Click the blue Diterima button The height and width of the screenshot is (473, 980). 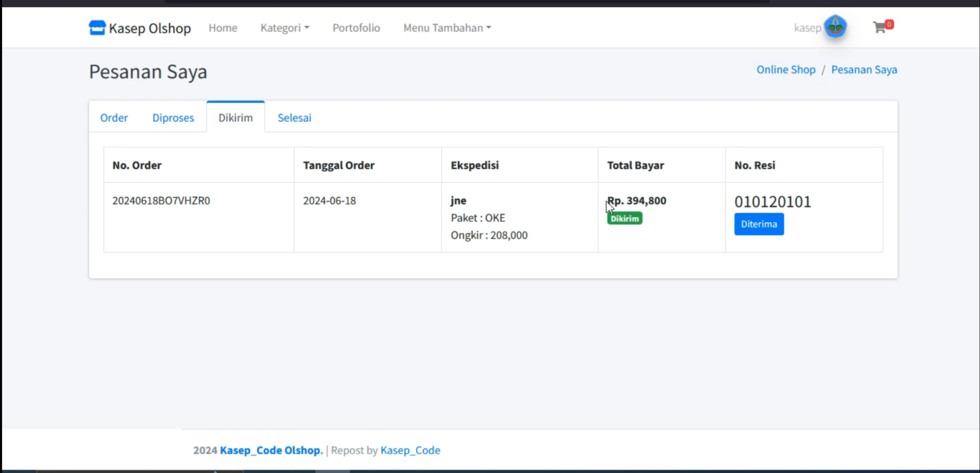coord(759,224)
